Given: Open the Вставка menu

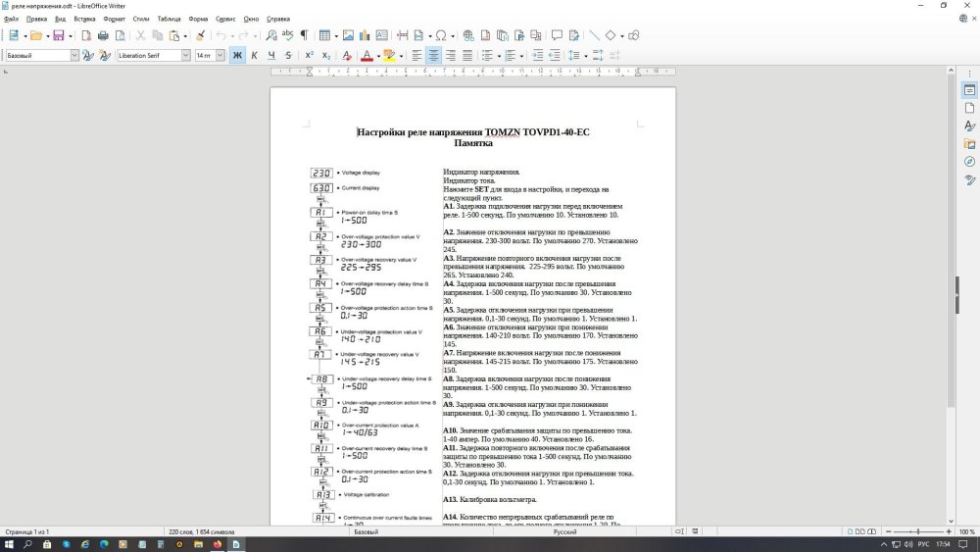Looking at the screenshot, I should tap(84, 19).
